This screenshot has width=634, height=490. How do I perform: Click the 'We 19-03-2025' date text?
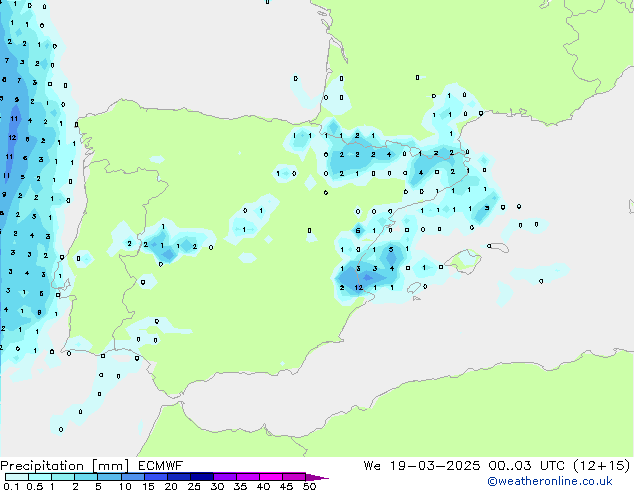[x=422, y=466]
